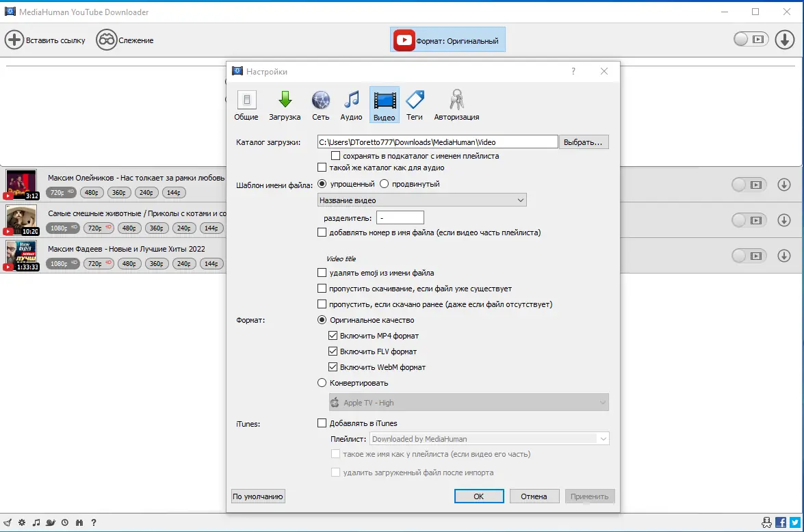The width and height of the screenshot is (804, 532).
Task: Open settings gear icon in status bar
Action: (21, 523)
